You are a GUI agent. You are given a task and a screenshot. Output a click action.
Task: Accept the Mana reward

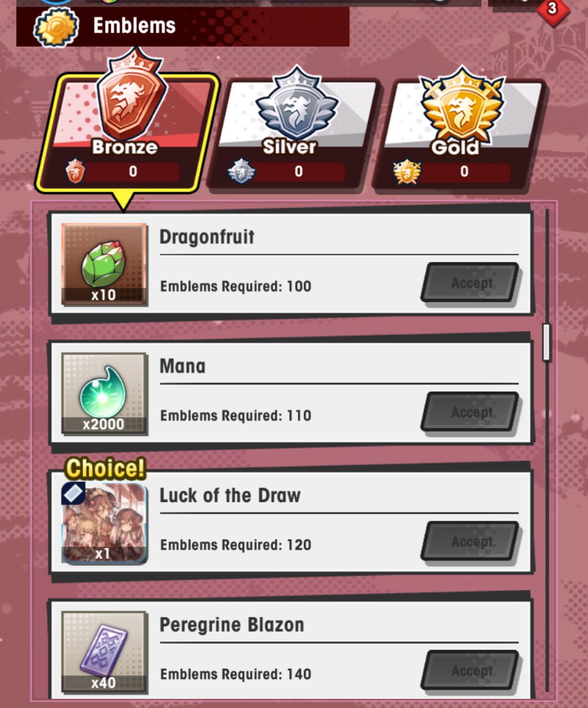(471, 412)
